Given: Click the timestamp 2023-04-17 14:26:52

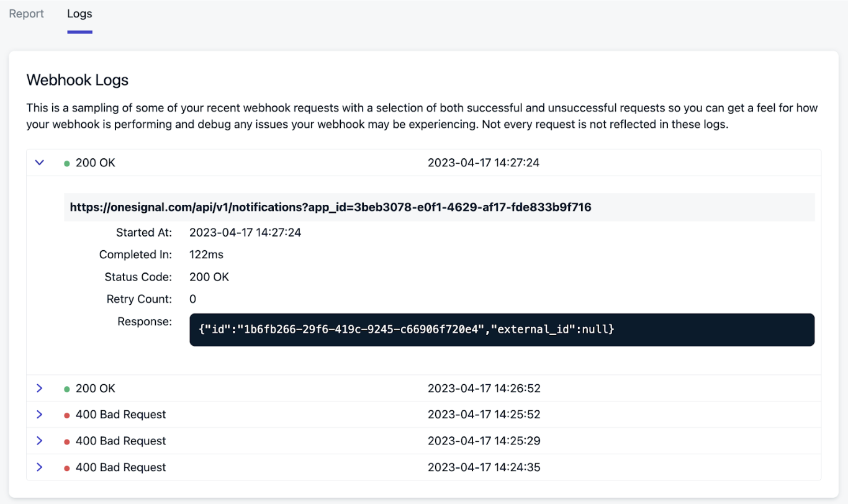Looking at the screenshot, I should (x=484, y=389).
